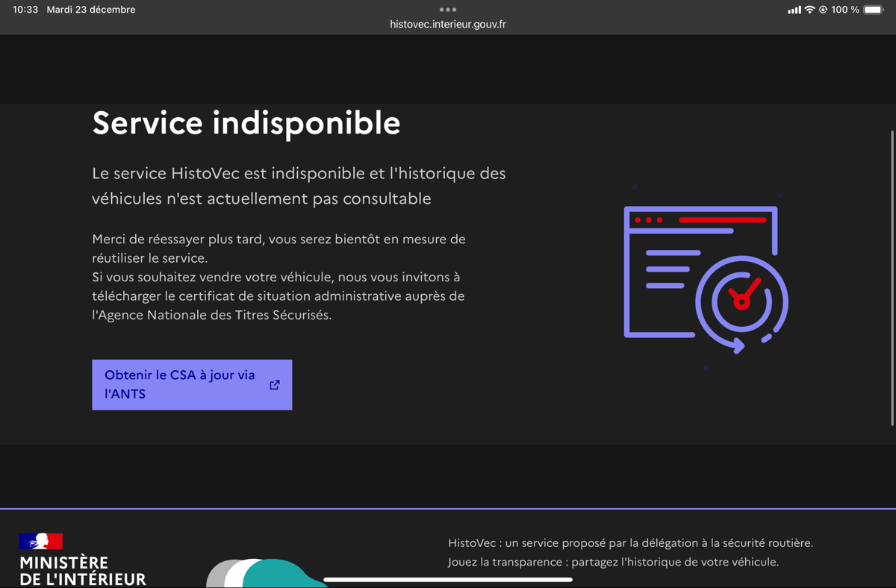Tap the "Mardi 23 décembre" date
The image size is (896, 588).
point(91,10)
